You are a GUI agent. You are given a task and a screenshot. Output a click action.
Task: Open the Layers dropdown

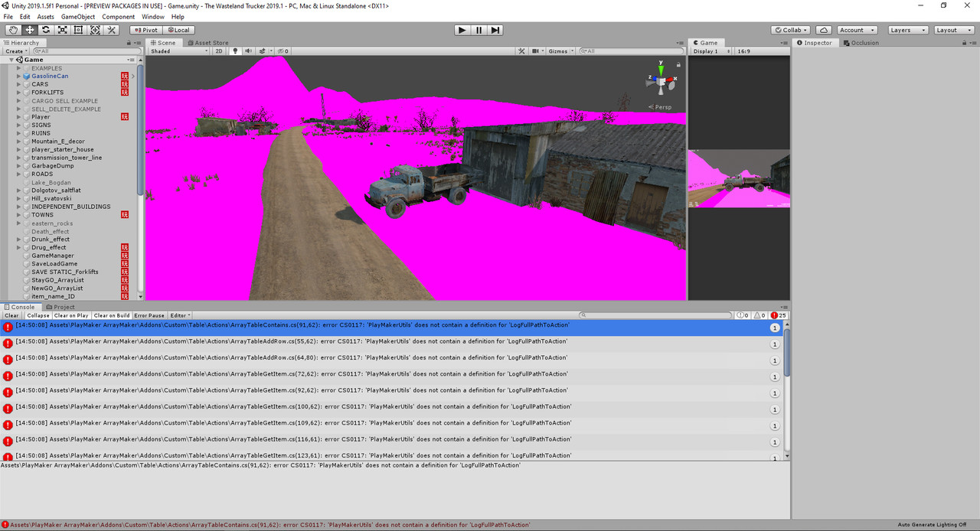click(908, 30)
